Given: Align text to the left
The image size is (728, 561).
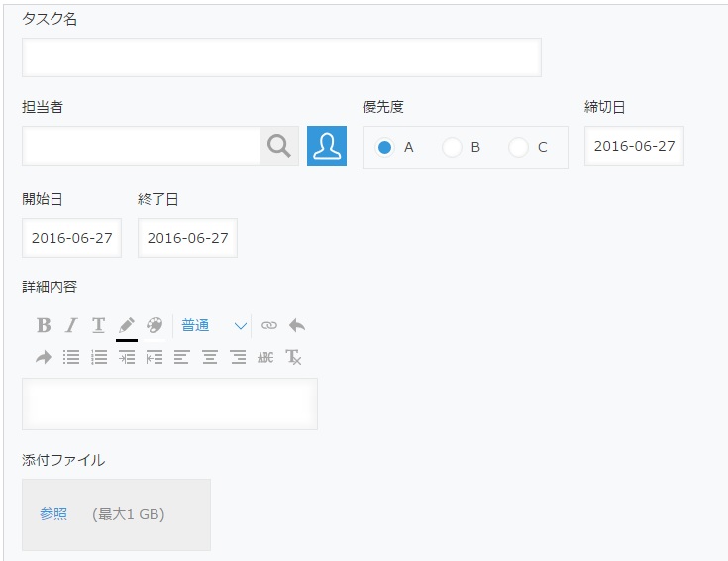Looking at the screenshot, I should point(181,358).
